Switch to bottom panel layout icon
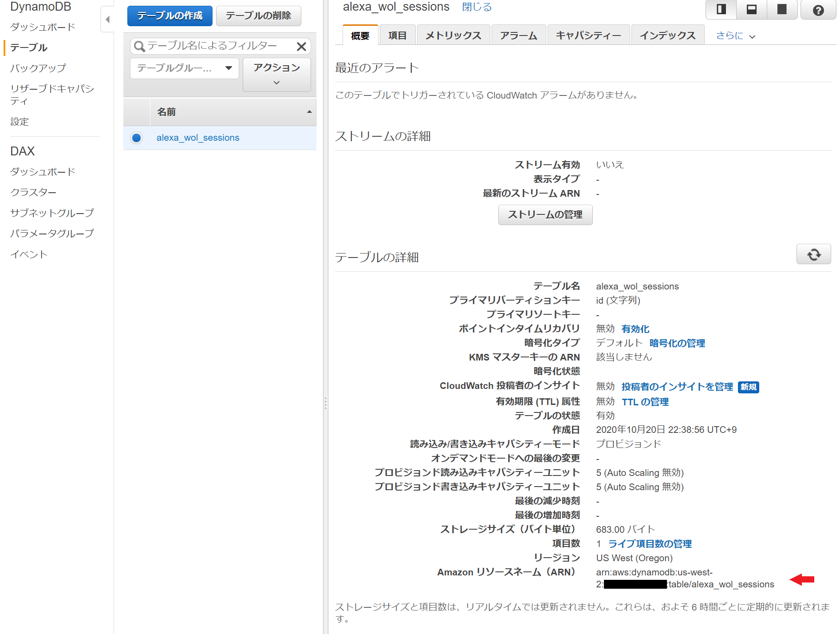The image size is (840, 634). pos(752,9)
